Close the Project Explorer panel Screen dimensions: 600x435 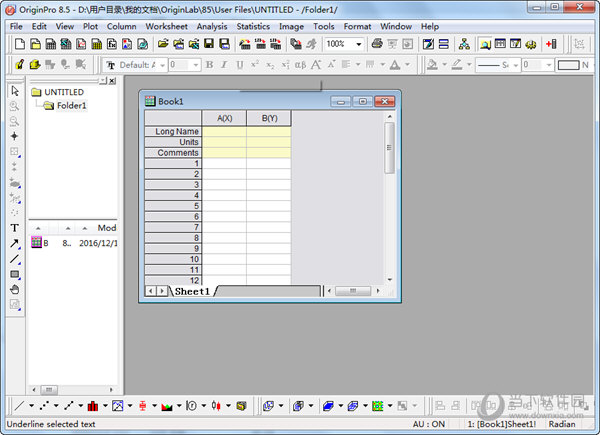pos(112,81)
